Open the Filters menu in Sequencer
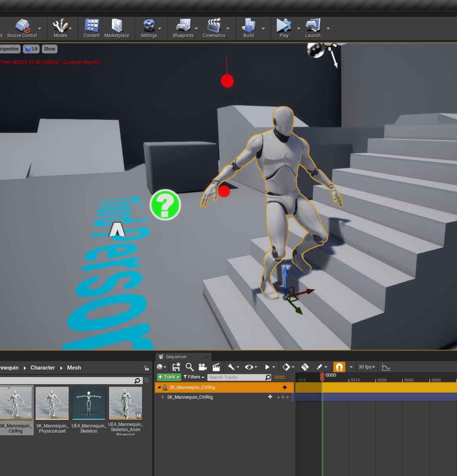 point(194,377)
